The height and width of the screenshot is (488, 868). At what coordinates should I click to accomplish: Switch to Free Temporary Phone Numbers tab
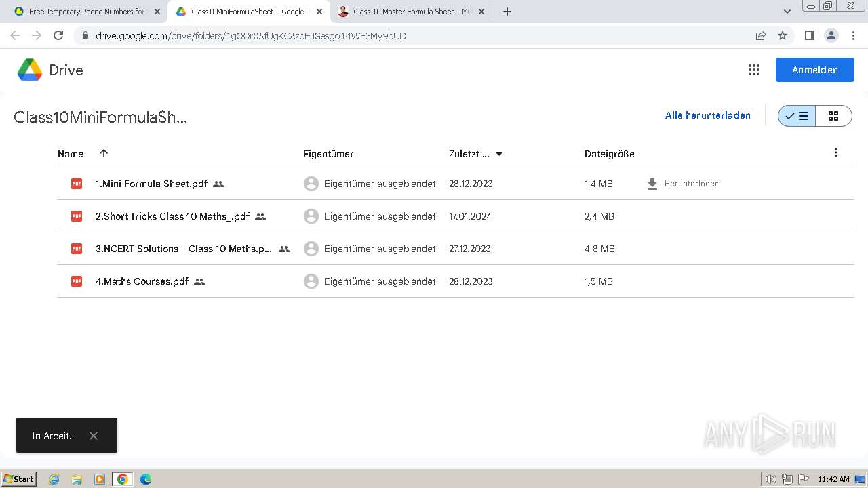87,12
